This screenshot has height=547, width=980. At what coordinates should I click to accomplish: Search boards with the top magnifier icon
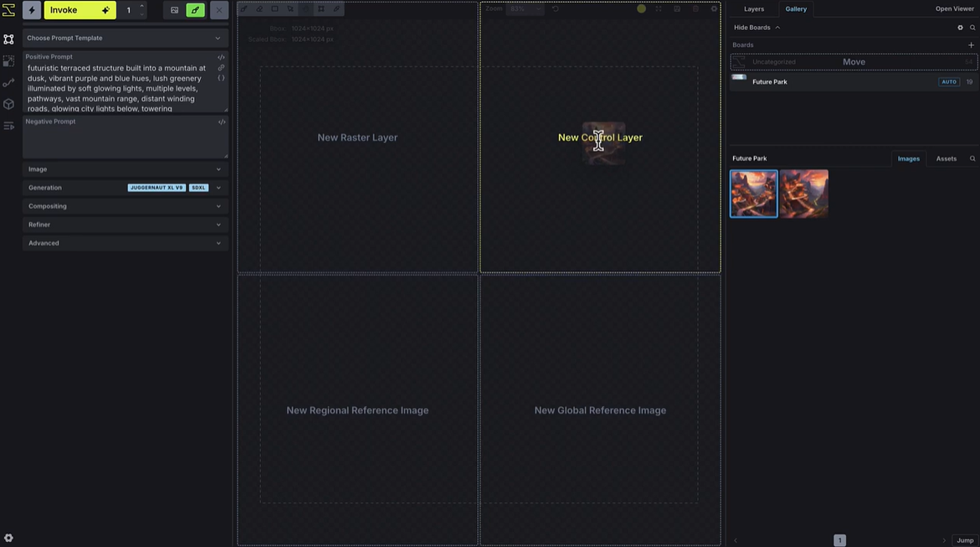tap(972, 28)
